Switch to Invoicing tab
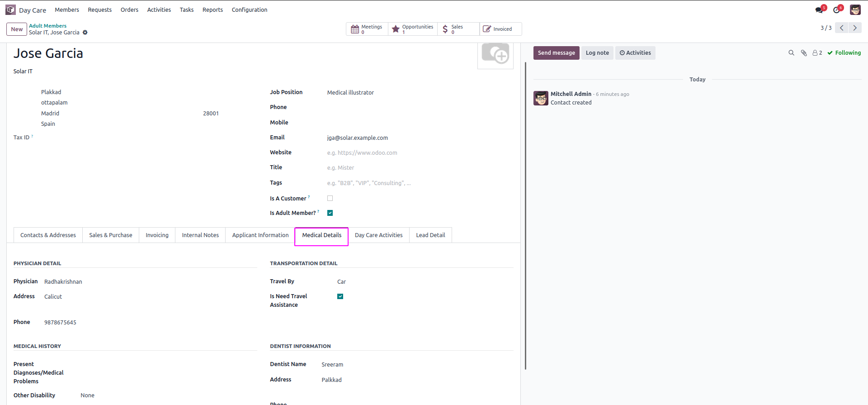 157,235
